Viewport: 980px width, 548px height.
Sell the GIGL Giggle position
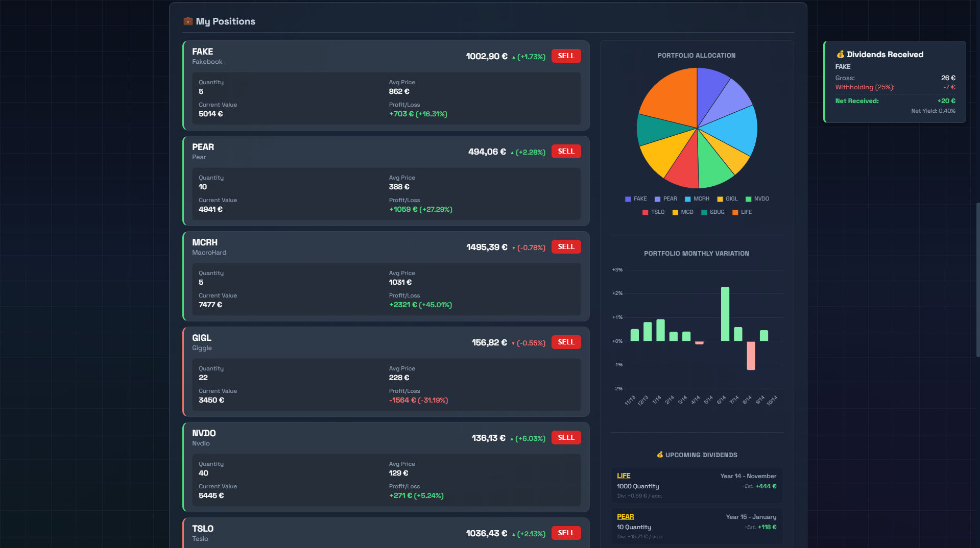point(566,342)
